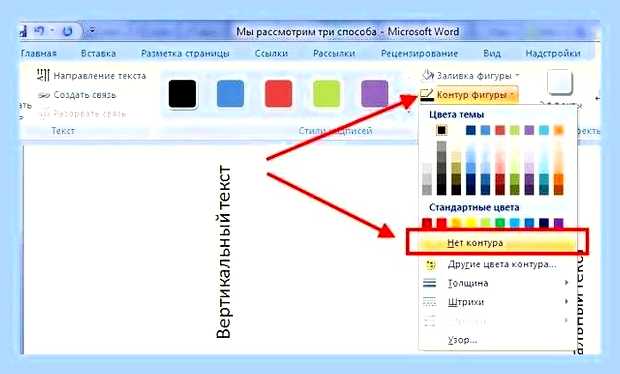
Task: Open Другие цвета контура option
Action: point(498,264)
